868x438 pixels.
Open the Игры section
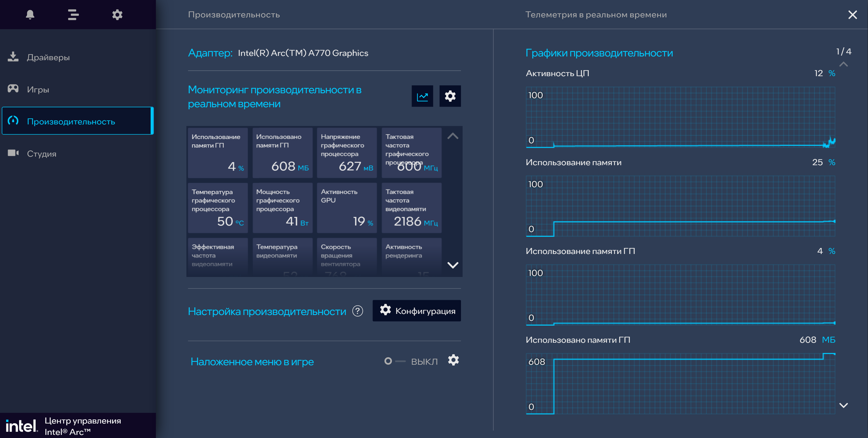pyautogui.click(x=38, y=89)
